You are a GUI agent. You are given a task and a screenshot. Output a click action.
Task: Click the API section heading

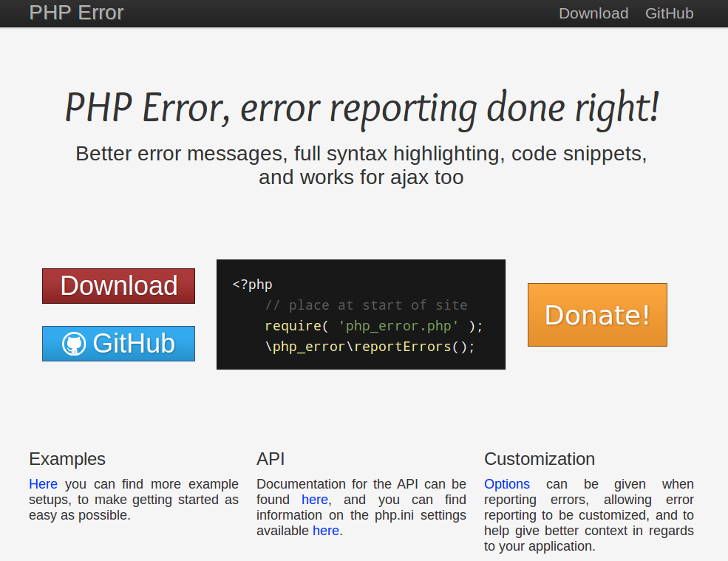(271, 459)
